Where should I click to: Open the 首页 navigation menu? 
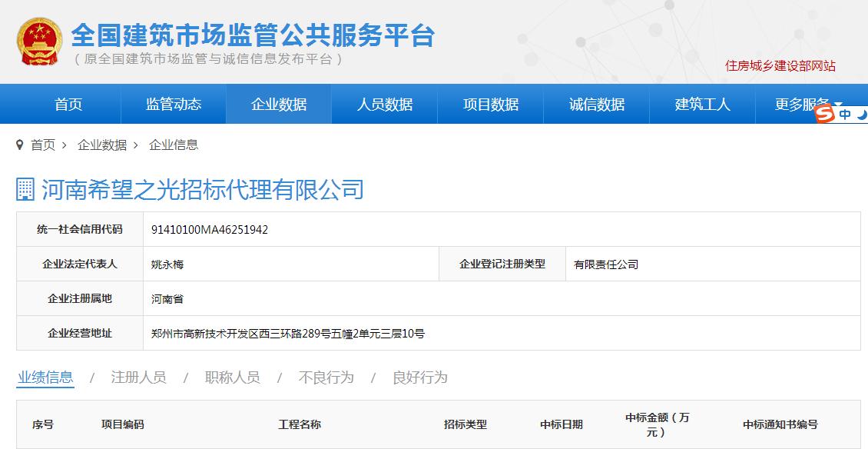(x=68, y=105)
